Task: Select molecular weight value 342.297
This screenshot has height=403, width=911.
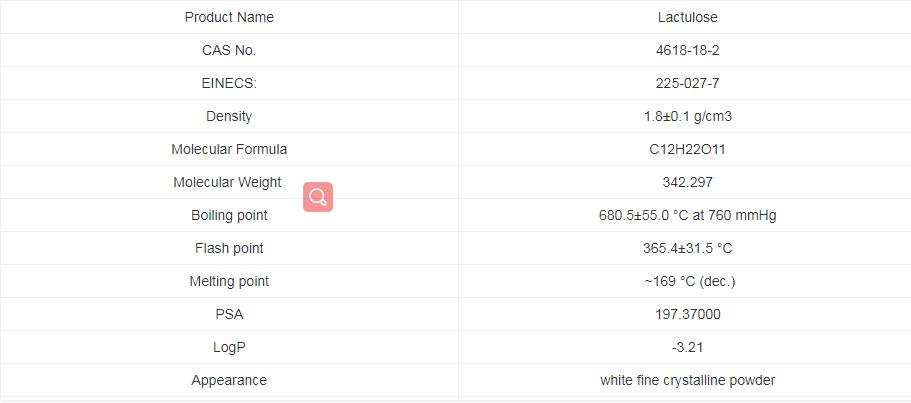Action: [x=687, y=182]
